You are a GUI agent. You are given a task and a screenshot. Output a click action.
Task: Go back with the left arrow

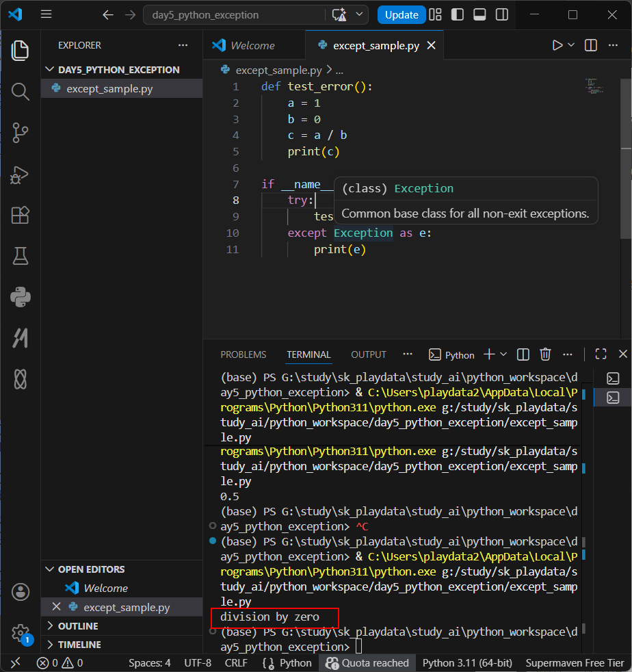coord(108,15)
